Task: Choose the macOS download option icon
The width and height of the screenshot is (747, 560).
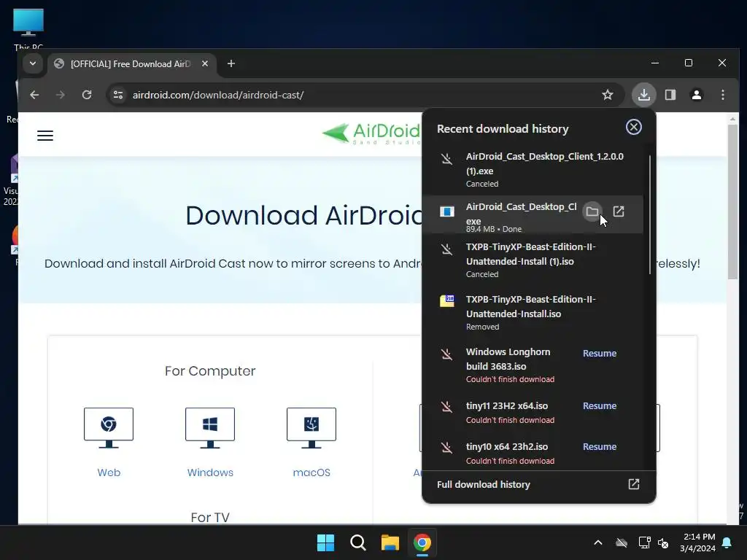Action: [311, 427]
